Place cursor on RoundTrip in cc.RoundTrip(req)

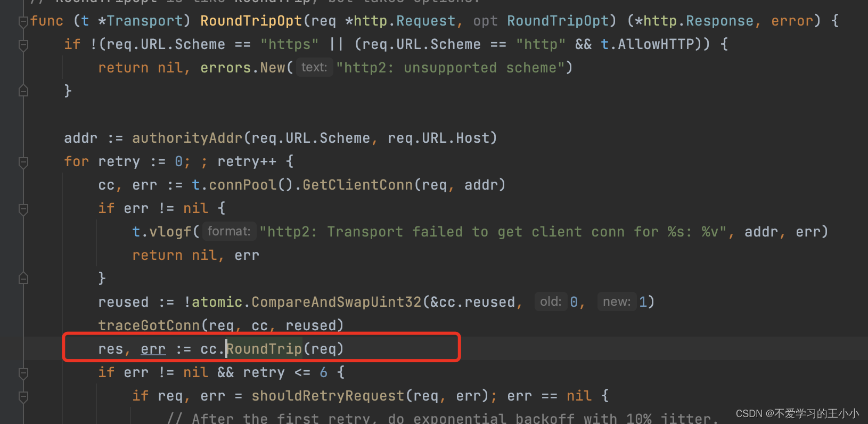pyautogui.click(x=264, y=349)
